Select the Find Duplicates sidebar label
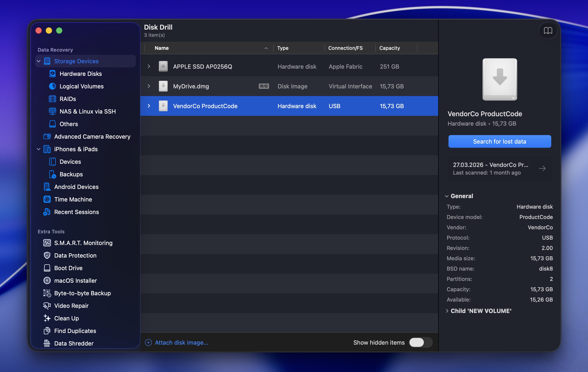 click(x=75, y=331)
